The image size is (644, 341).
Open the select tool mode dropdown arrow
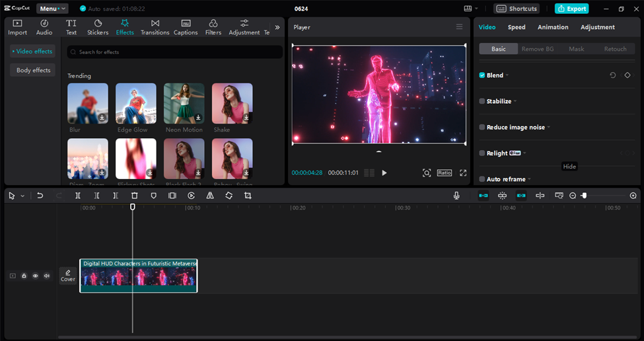point(22,196)
